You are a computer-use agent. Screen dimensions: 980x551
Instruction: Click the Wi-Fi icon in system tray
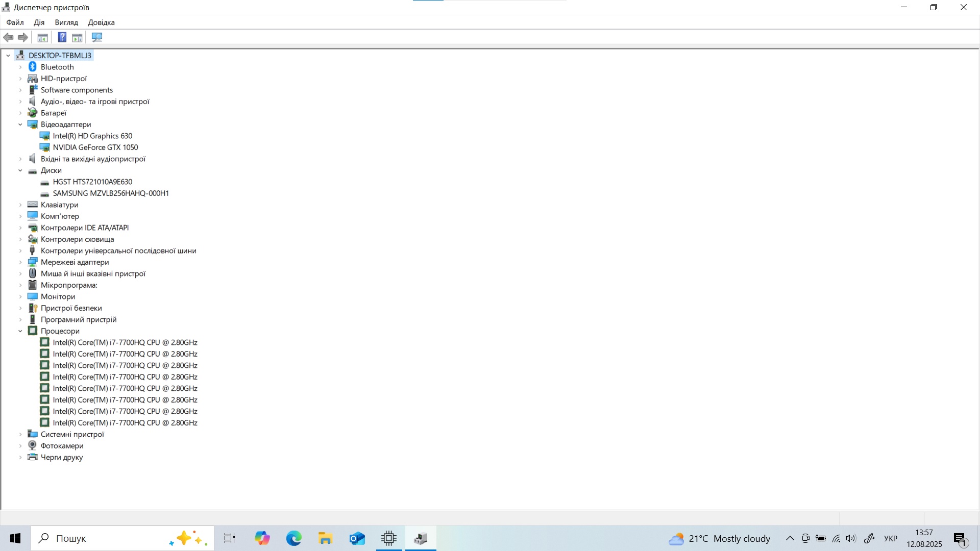[836, 539]
